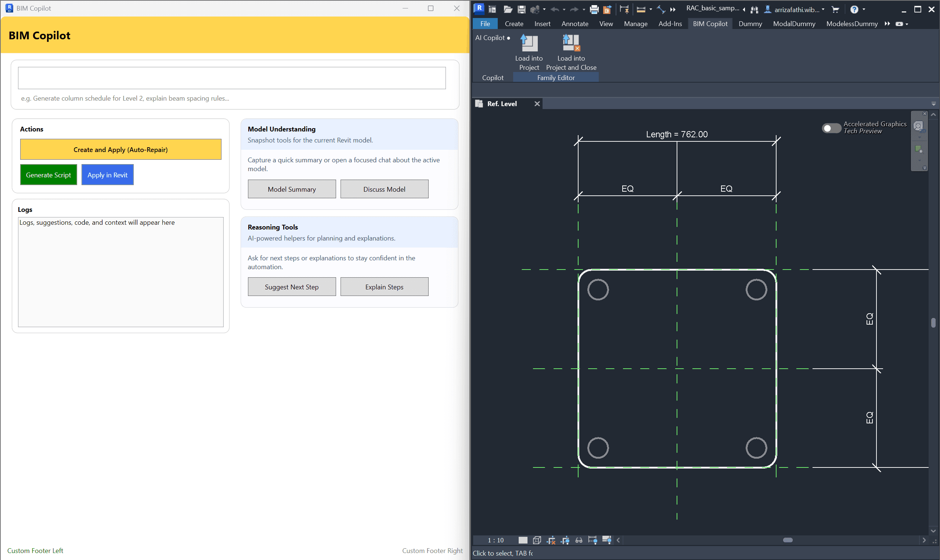
Task: Click the Synchronize with Central icon
Action: point(535,10)
